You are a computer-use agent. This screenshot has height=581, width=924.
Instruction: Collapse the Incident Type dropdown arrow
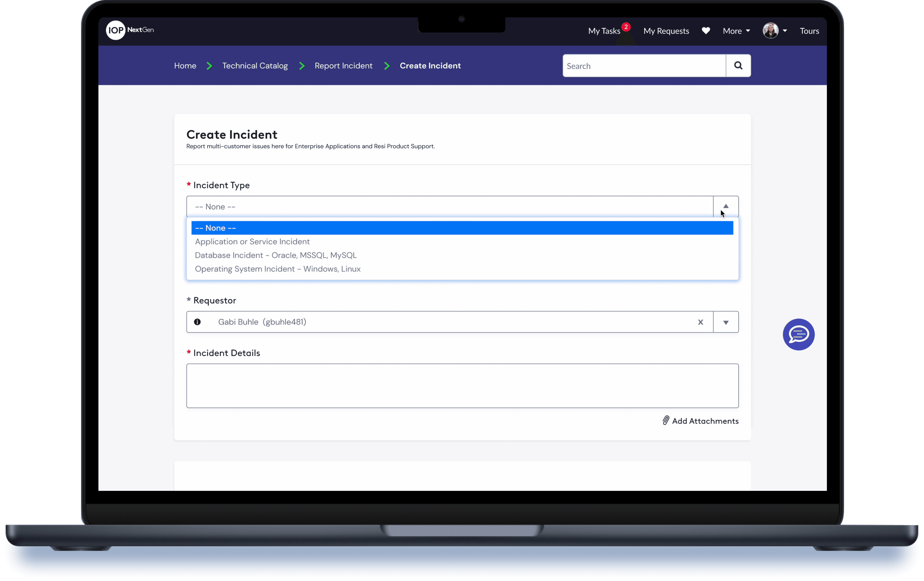(x=726, y=207)
